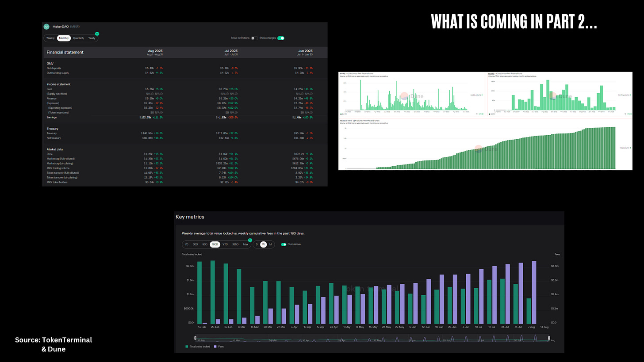Image resolution: width=644 pixels, height=362 pixels.
Task: Click the total_volume legend entry in Dune chart
Action: click(625, 148)
